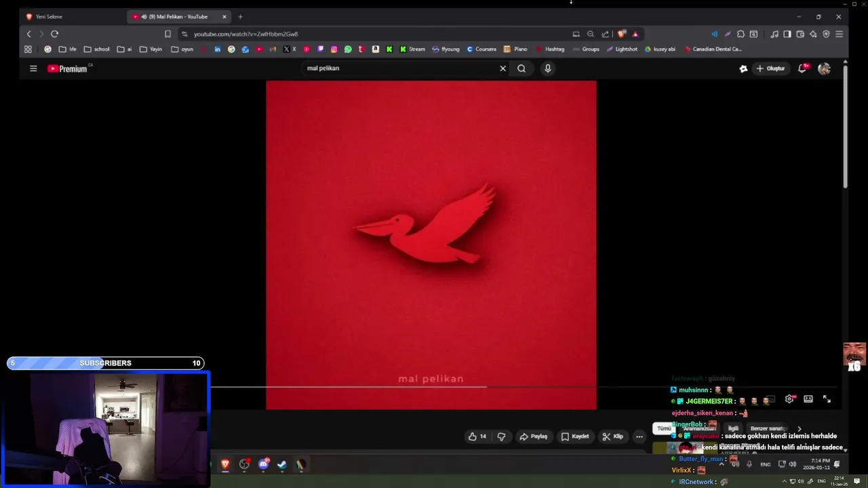The height and width of the screenshot is (488, 868).
Task: Open the site settings icon in the address bar
Action: pos(184,34)
